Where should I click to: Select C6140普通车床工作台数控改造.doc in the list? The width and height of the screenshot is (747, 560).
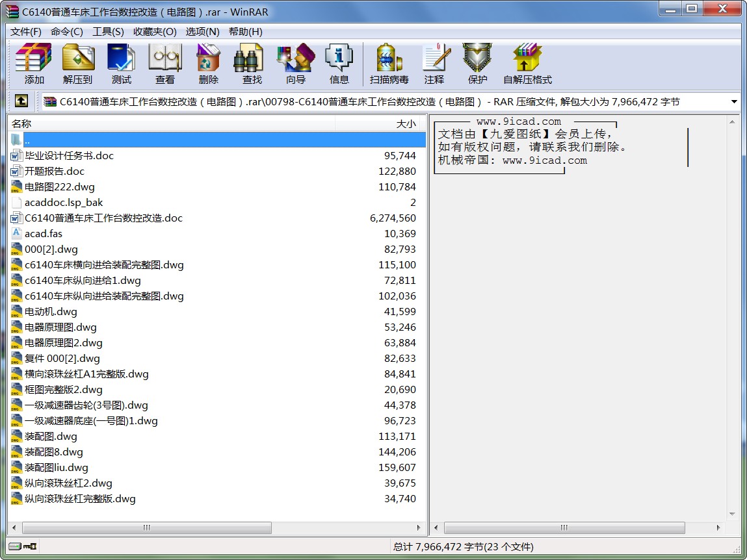pos(103,218)
